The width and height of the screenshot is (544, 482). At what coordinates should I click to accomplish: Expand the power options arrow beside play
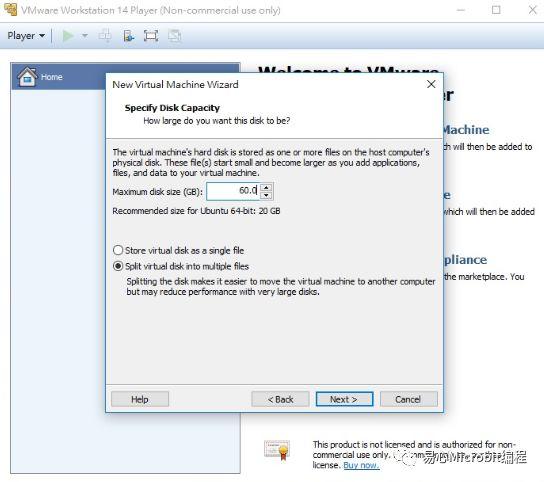pyautogui.click(x=84, y=36)
